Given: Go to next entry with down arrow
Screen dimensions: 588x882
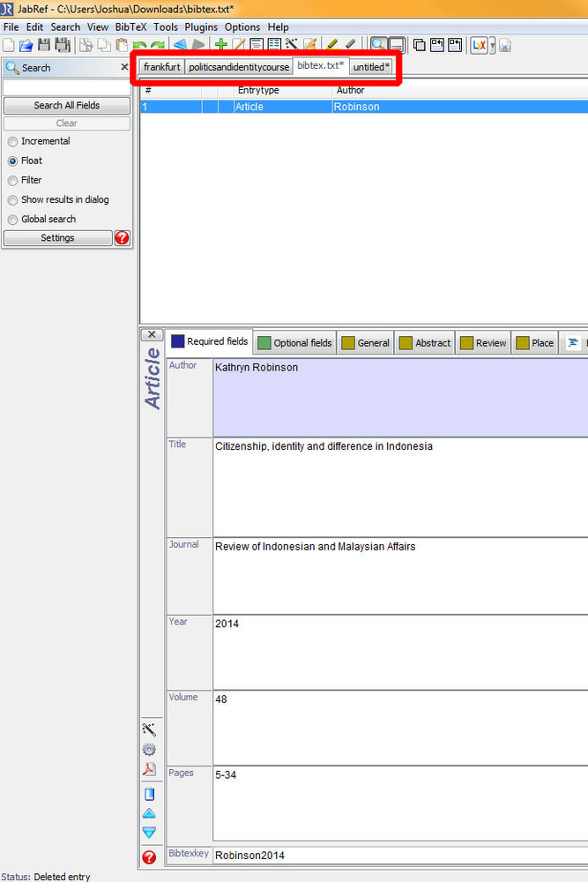Looking at the screenshot, I should tap(149, 832).
